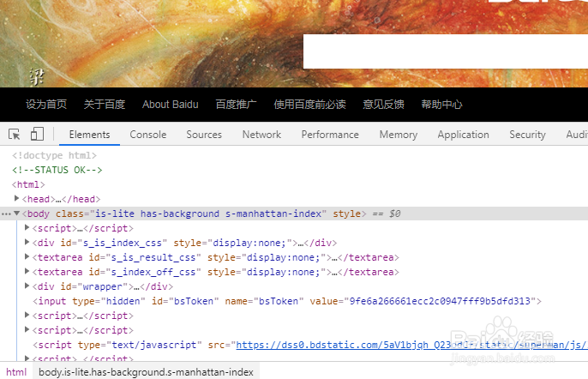Open the 百度推广 link
The height and width of the screenshot is (379, 588).
(236, 105)
